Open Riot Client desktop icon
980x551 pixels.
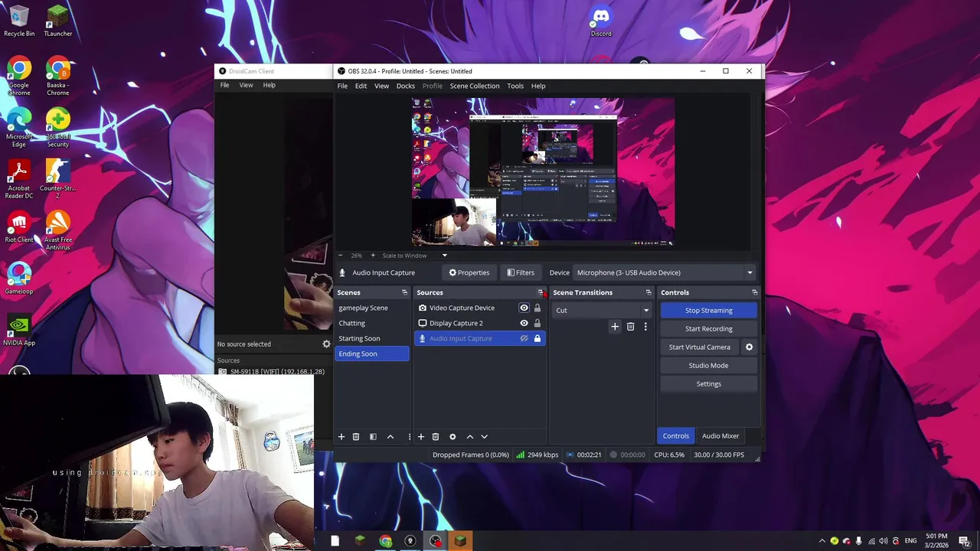(19, 227)
